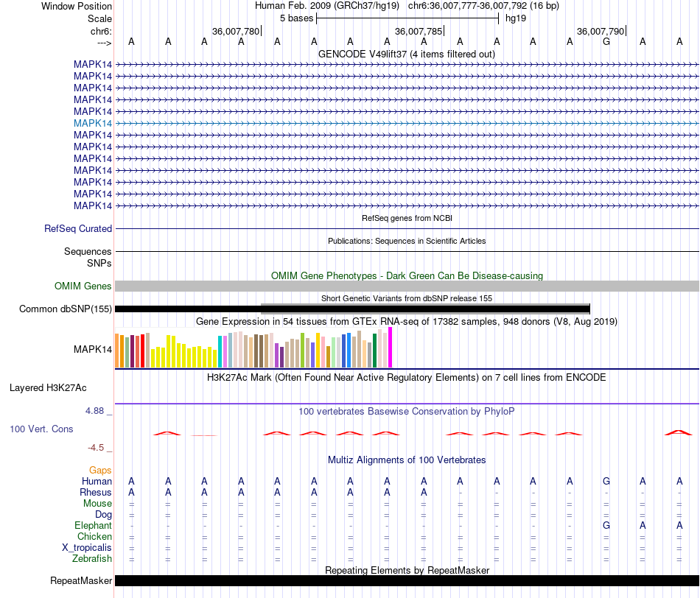Click the OMIM Genes side label
Image resolution: width=700 pixels, height=598 pixels.
pos(83,286)
